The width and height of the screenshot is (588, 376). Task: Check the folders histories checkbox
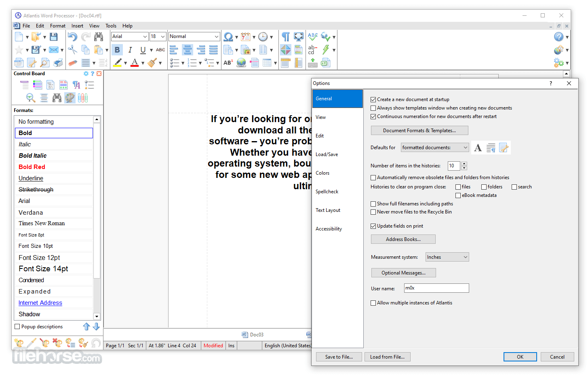point(484,187)
